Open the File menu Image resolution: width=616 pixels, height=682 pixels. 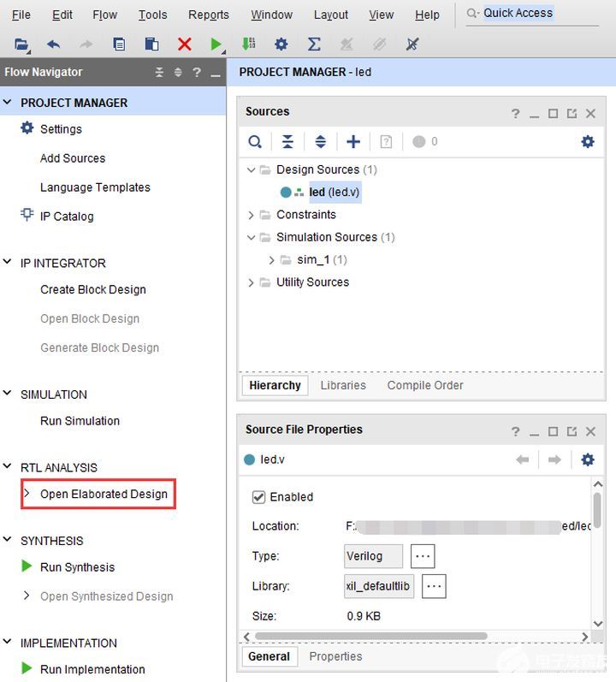(x=21, y=15)
